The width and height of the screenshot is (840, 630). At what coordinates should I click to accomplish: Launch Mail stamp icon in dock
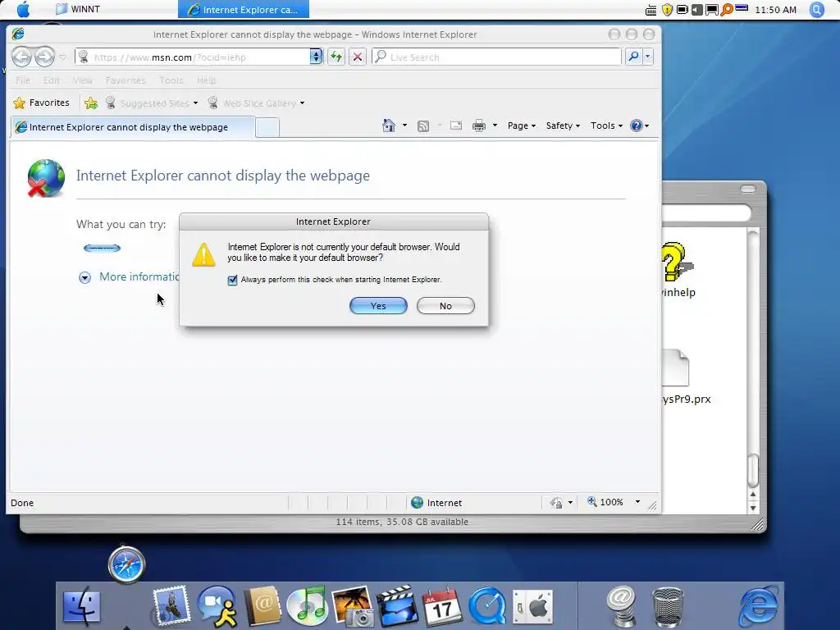coord(171,605)
